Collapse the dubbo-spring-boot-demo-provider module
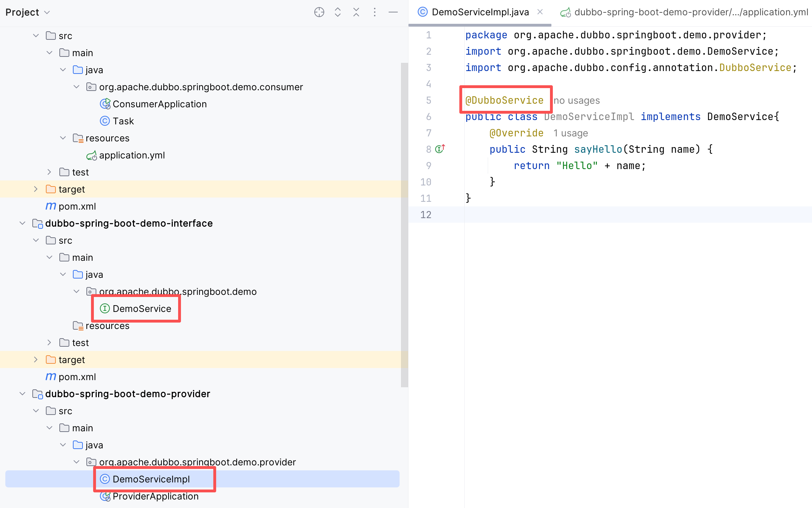 coord(22,394)
